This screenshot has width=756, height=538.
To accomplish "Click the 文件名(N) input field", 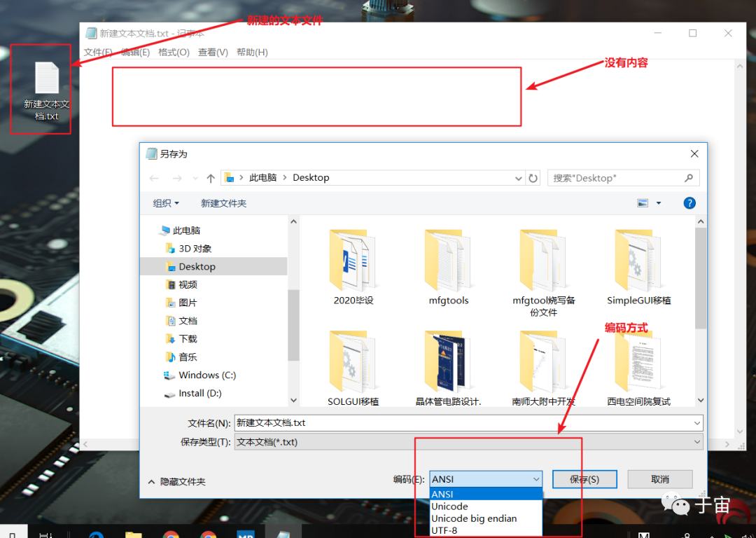I will 463,422.
